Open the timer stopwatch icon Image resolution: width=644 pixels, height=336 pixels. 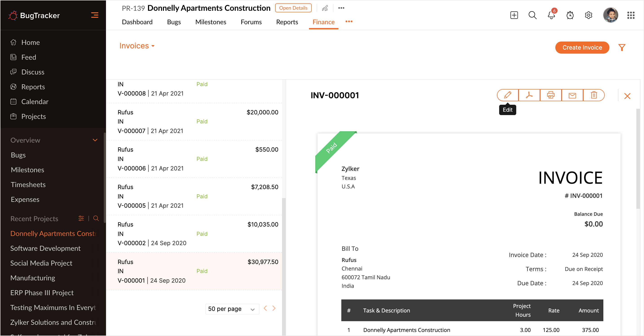tap(570, 15)
